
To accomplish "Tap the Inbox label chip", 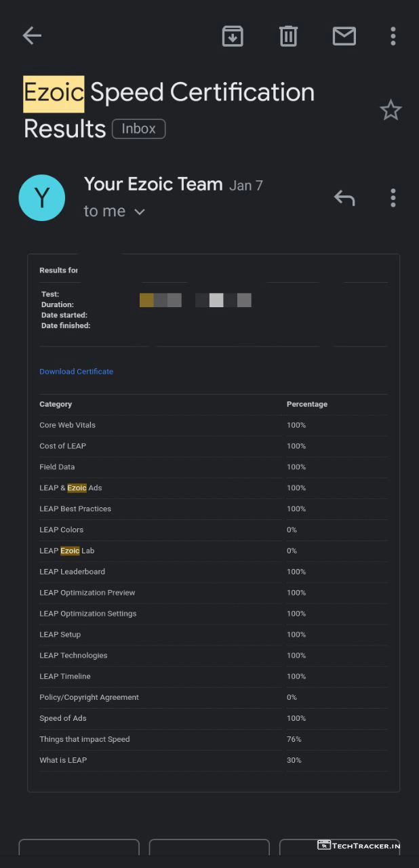I will coord(138,129).
